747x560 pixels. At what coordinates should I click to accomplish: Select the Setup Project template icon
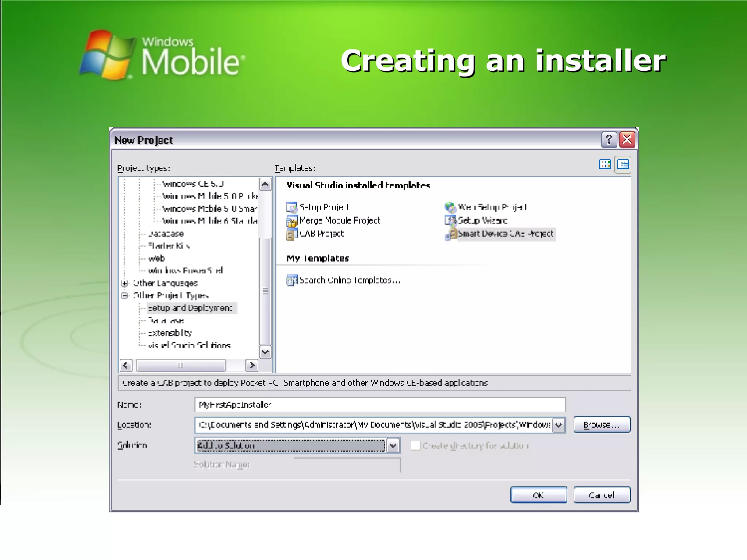(292, 207)
